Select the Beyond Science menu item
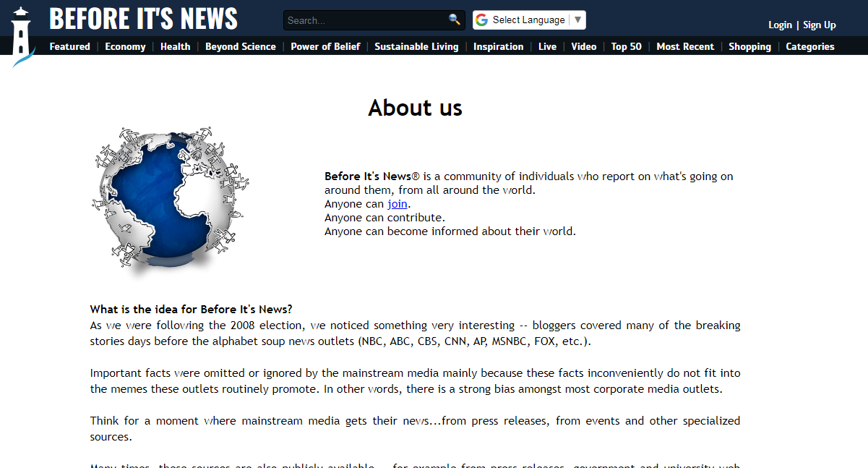Screen dimensions: 868x468 coord(240,46)
